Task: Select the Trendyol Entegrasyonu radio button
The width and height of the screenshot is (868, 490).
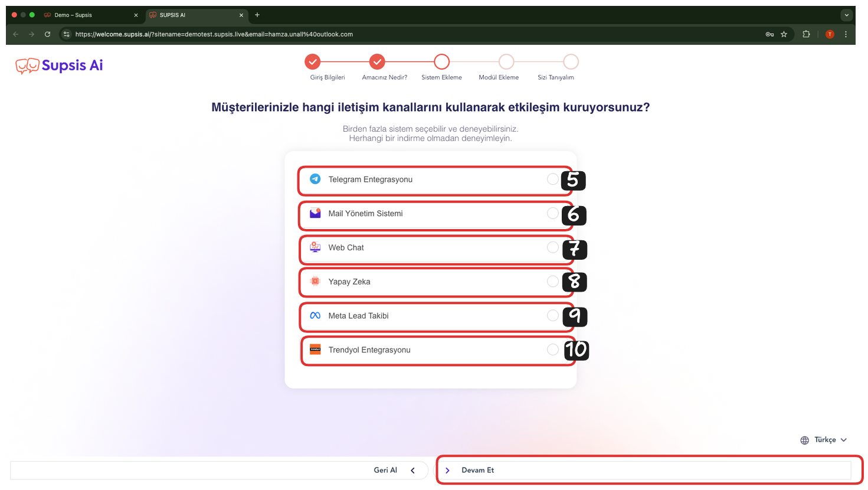Action: (x=553, y=349)
